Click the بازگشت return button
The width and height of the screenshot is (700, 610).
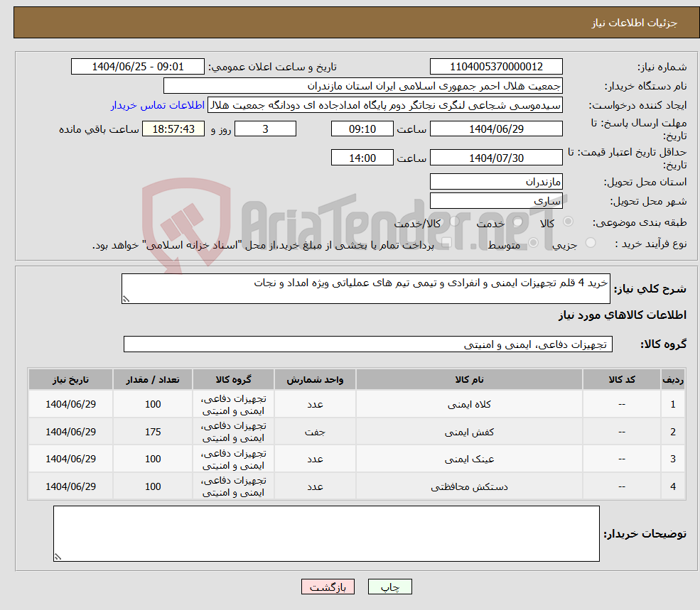coord(328,587)
